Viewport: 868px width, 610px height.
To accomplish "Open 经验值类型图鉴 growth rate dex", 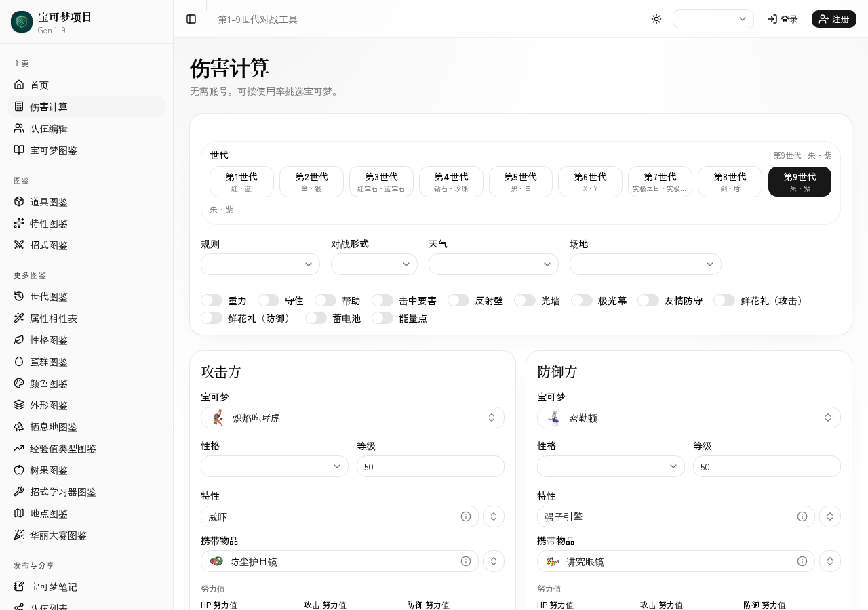I will pos(86,449).
